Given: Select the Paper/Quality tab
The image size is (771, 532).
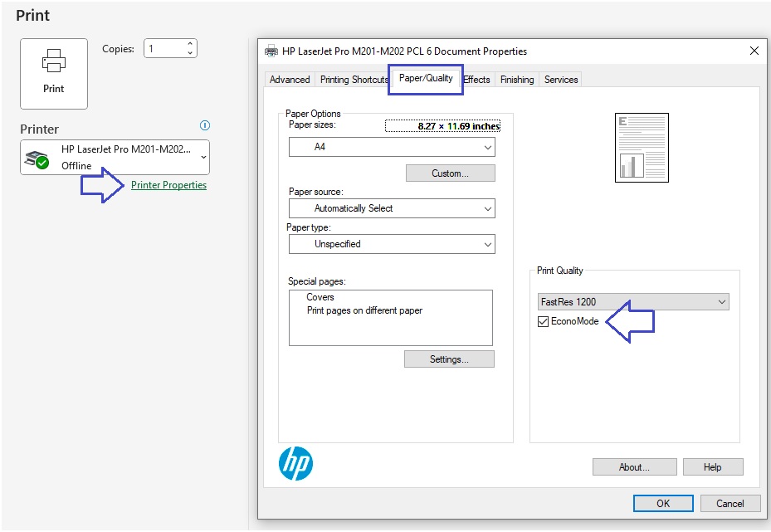Looking at the screenshot, I should click(426, 78).
